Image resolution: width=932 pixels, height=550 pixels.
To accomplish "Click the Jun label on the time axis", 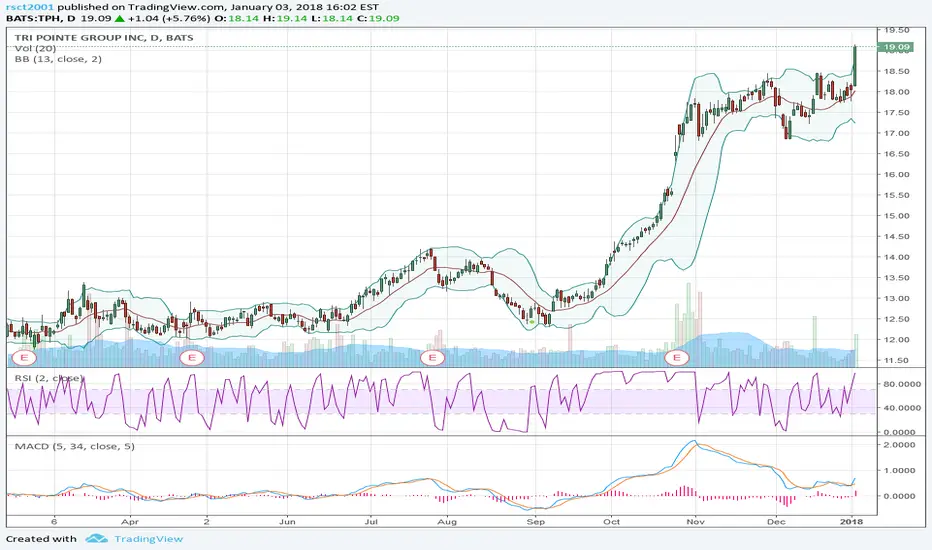I will pos(287,521).
